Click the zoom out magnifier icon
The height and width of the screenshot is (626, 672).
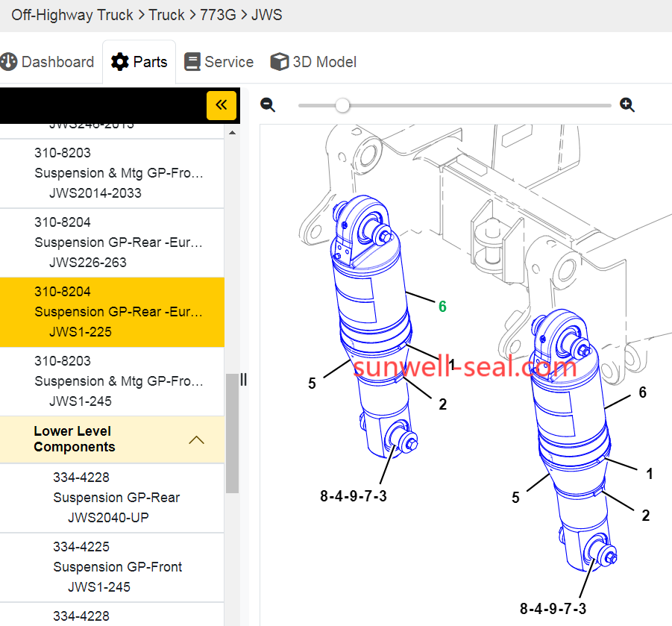coord(268,105)
